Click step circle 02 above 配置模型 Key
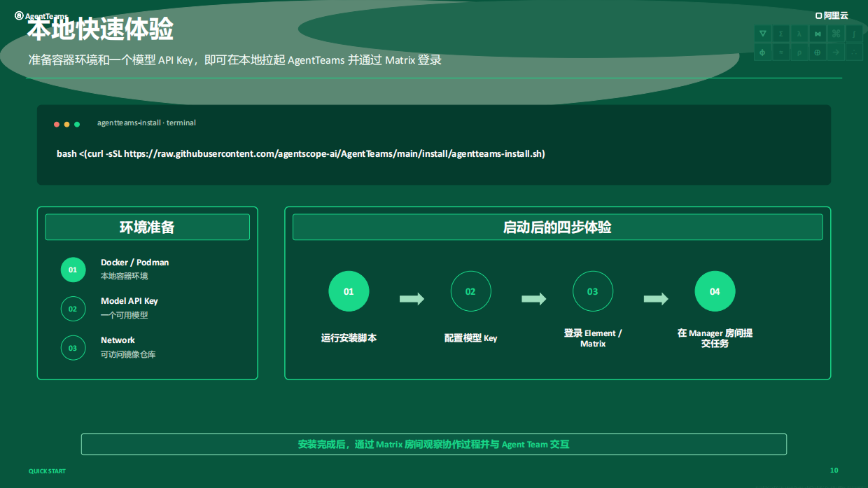The height and width of the screenshot is (488, 868). click(x=470, y=291)
